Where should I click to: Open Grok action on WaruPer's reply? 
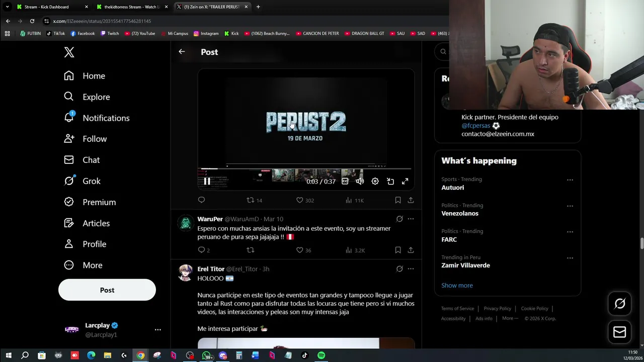tap(399, 219)
